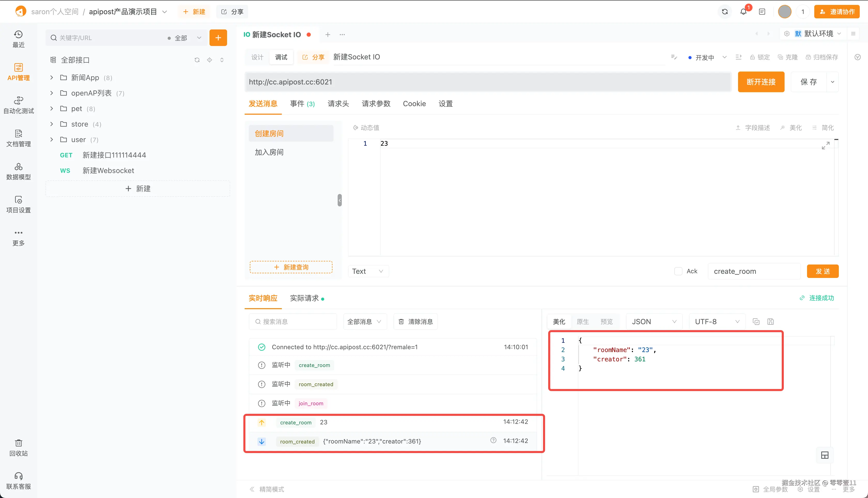Open the 全部消息 filter dropdown
Image resolution: width=868 pixels, height=498 pixels.
click(365, 322)
